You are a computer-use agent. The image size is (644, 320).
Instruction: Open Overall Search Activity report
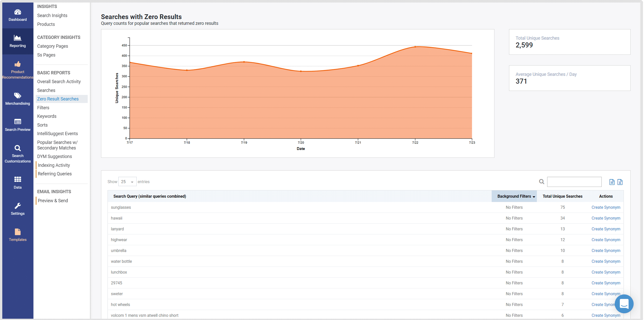coord(59,81)
